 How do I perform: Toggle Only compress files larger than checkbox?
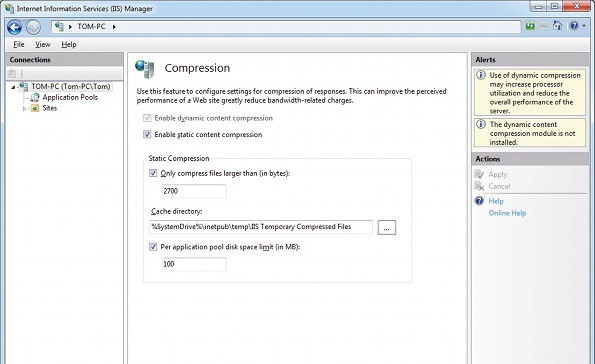click(x=153, y=173)
